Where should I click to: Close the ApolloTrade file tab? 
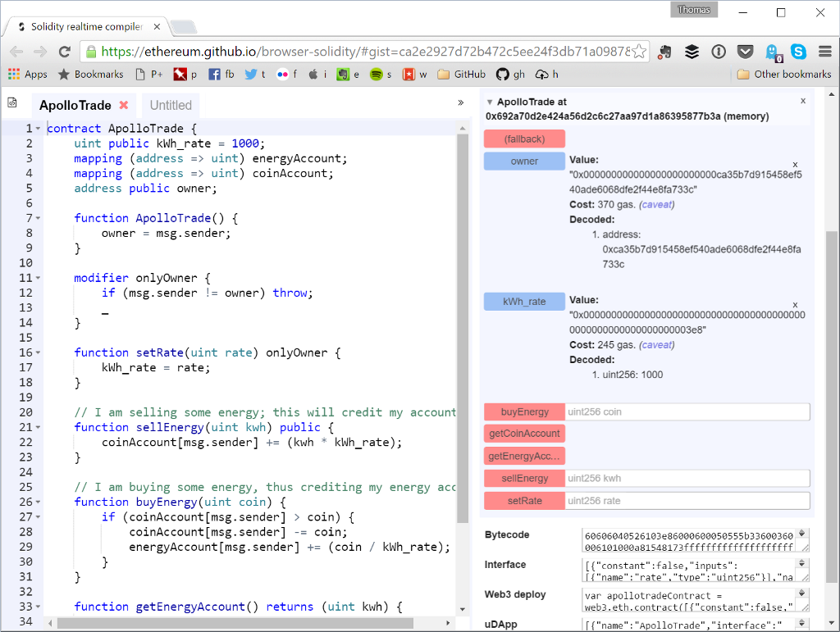(x=124, y=105)
